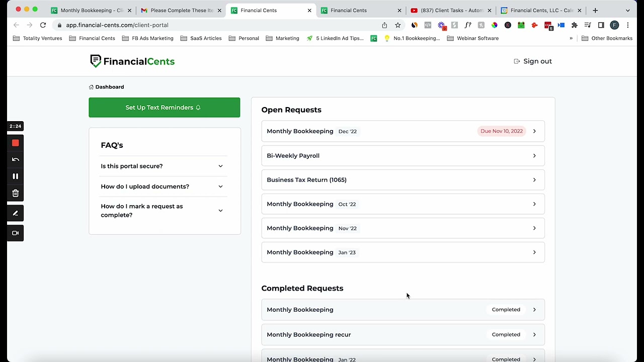Screen dimensions: 644x362
Task: Click the share icon in address bar
Action: 384,25
